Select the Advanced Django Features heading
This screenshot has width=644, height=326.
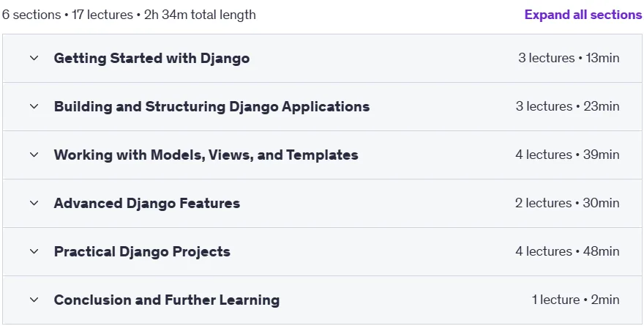point(146,203)
